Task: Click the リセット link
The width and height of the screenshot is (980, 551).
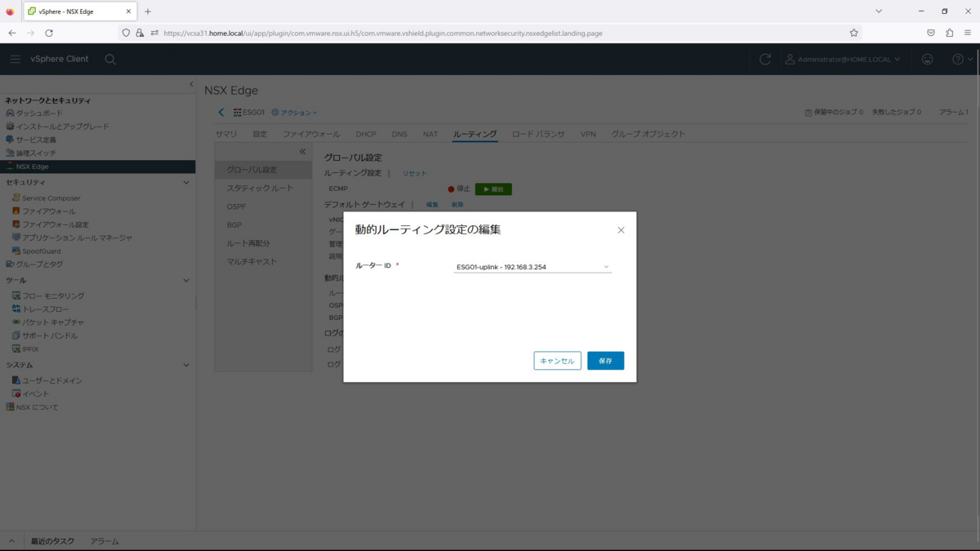Action: pos(415,174)
